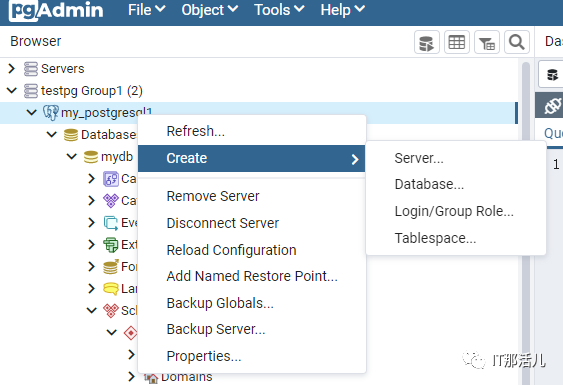
Task: Open Query Tool from Browser toolbar
Action: click(427, 42)
